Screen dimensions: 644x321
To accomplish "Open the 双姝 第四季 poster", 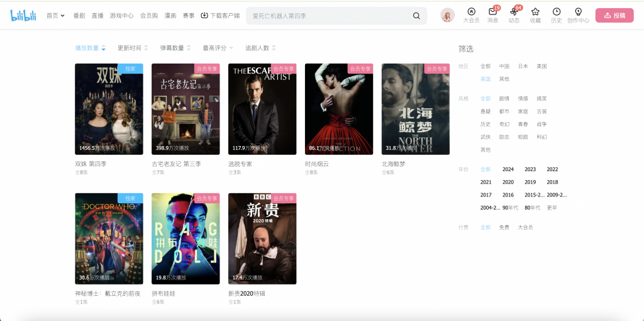I will coord(109,109).
